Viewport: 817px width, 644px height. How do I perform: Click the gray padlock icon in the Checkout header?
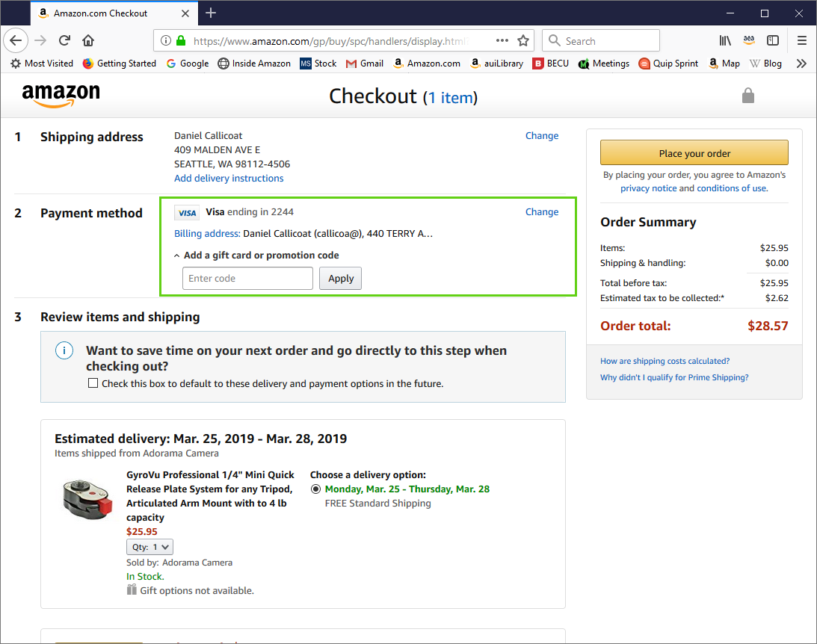pos(747,96)
